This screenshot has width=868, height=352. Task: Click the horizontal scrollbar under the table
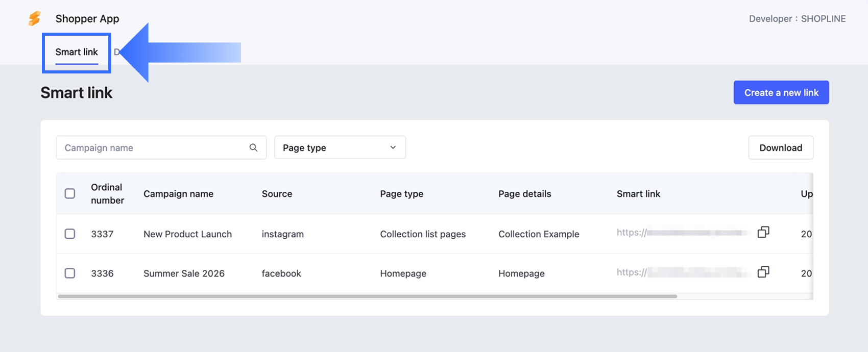[368, 296]
